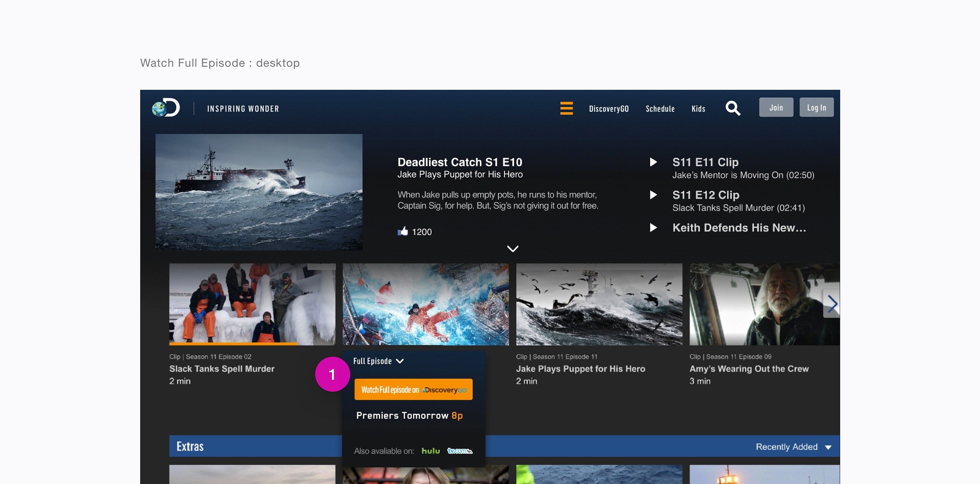
Task: Click the Join button
Action: 776,108
